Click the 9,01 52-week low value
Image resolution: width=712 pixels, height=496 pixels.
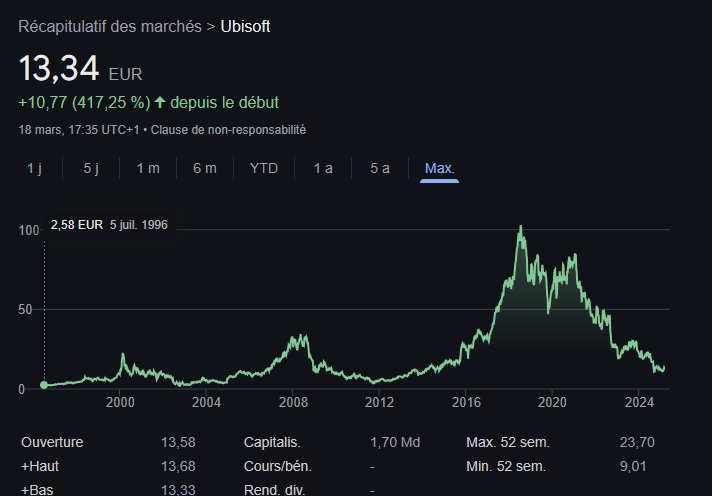pyautogui.click(x=633, y=466)
